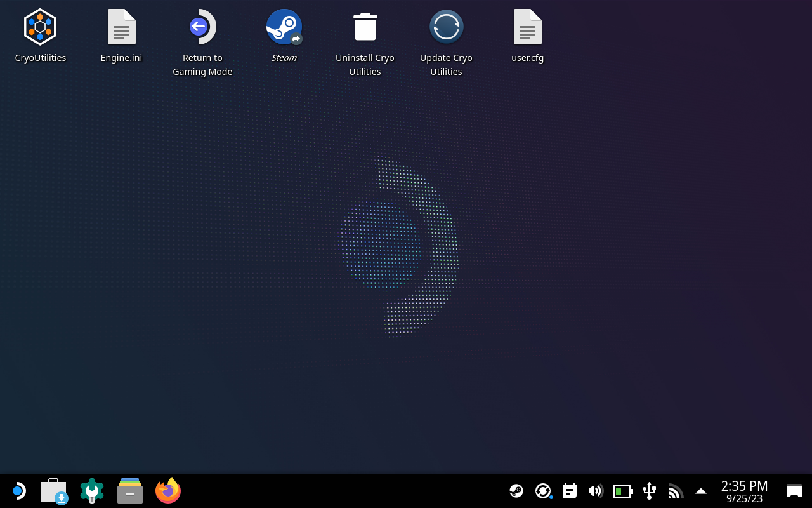Select the Uninstall Cryo Utilities shortcut
The width and height of the screenshot is (812, 508).
tap(365, 27)
